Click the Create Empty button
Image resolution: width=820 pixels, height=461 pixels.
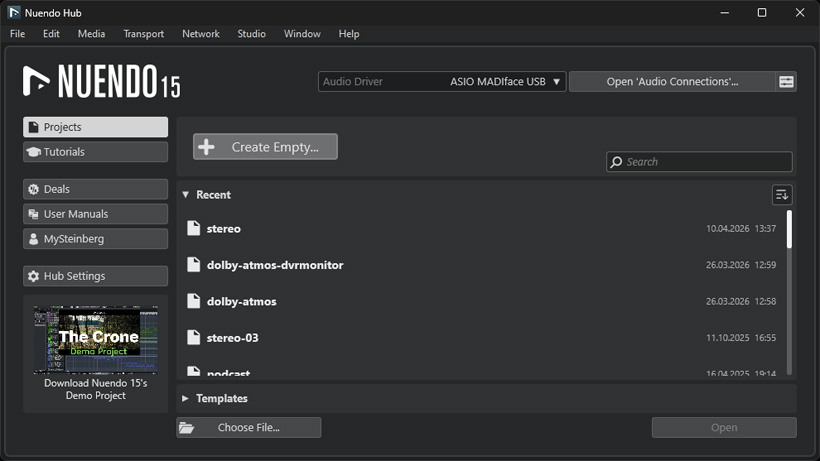[x=265, y=147]
